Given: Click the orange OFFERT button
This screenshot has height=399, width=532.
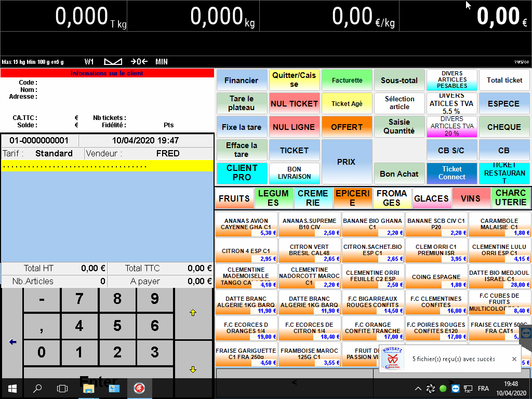Looking at the screenshot, I should (x=347, y=127).
